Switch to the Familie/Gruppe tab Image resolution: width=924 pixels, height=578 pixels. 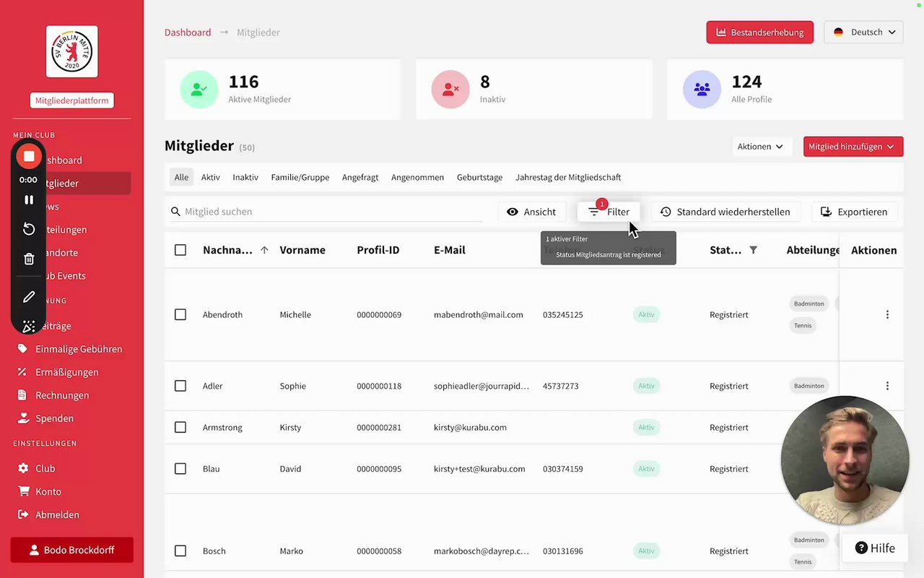300,177
